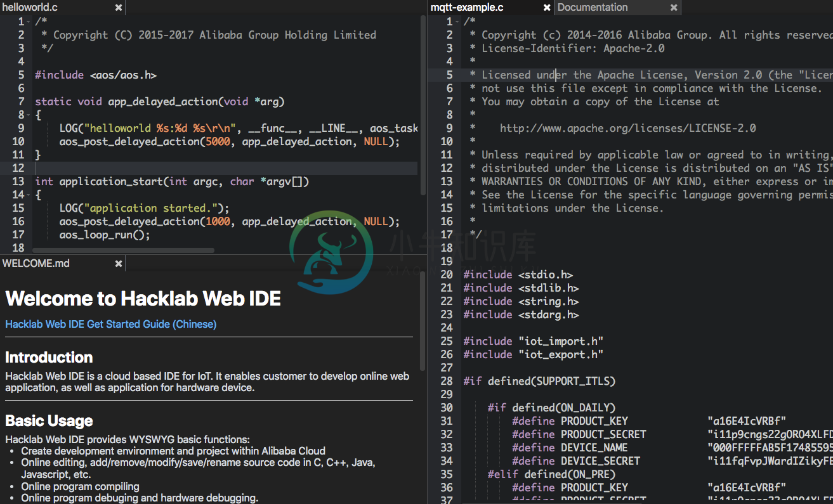Click the 'LOG("helloworld' line in helloworld.c
Viewport: 833px width, 504px height.
(x=239, y=128)
